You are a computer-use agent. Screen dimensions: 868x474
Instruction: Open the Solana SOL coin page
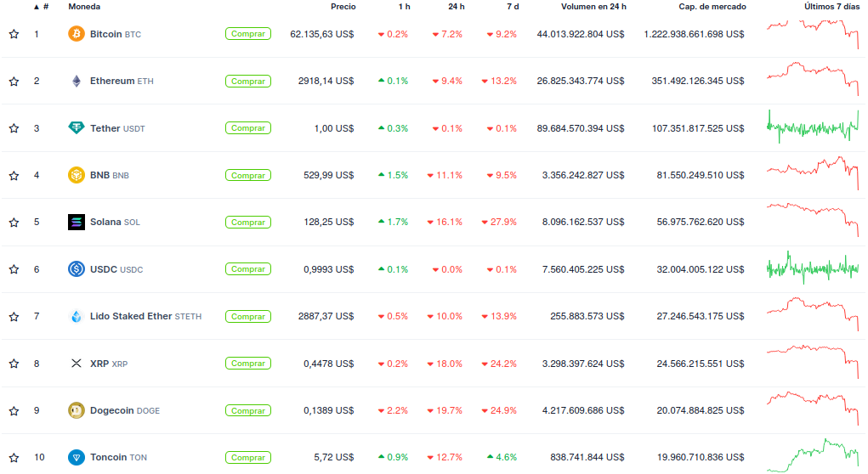click(x=115, y=222)
